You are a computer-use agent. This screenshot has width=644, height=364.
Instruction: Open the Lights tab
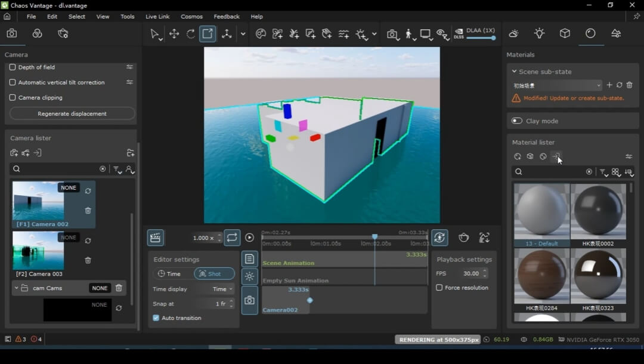[539, 33]
